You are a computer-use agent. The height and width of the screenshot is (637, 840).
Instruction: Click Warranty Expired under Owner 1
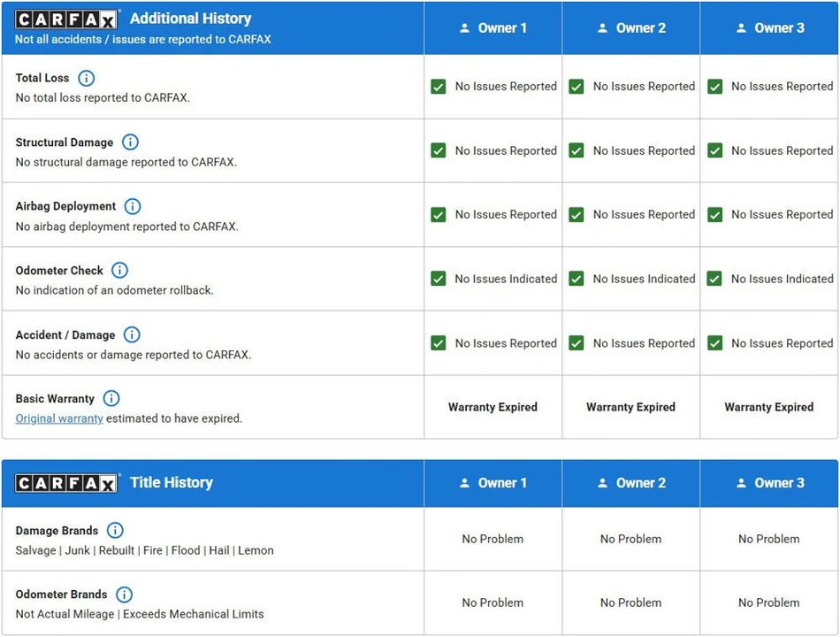[x=493, y=407]
